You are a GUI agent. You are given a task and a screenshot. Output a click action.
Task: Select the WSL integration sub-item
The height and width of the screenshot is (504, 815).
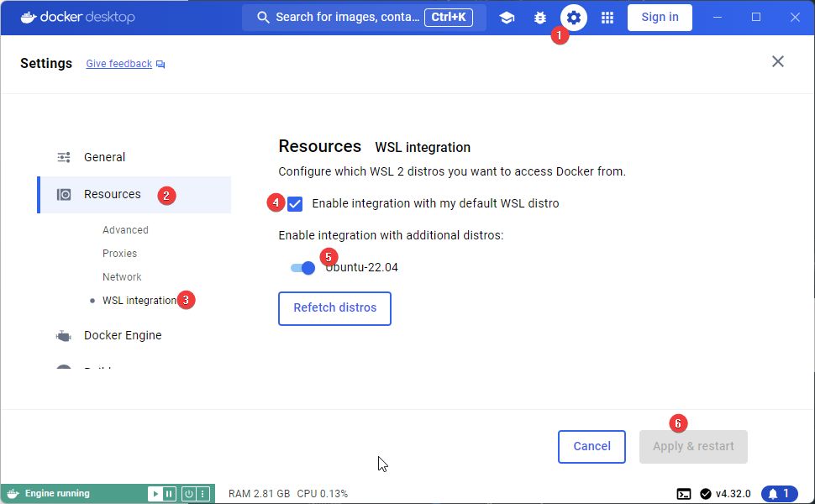[139, 301]
